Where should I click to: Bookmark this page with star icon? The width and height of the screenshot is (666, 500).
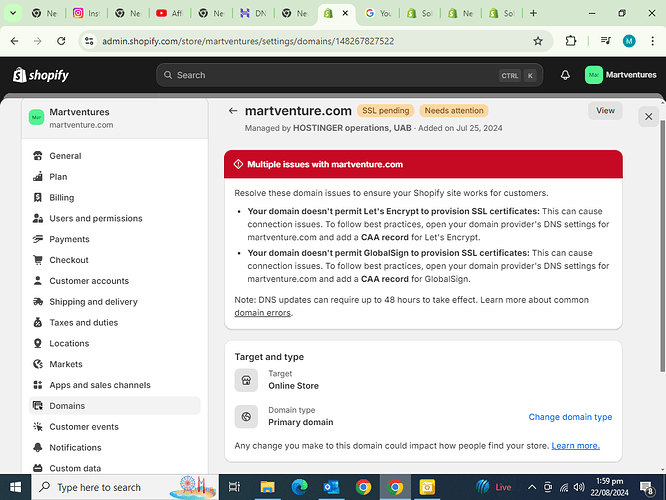[x=538, y=41]
